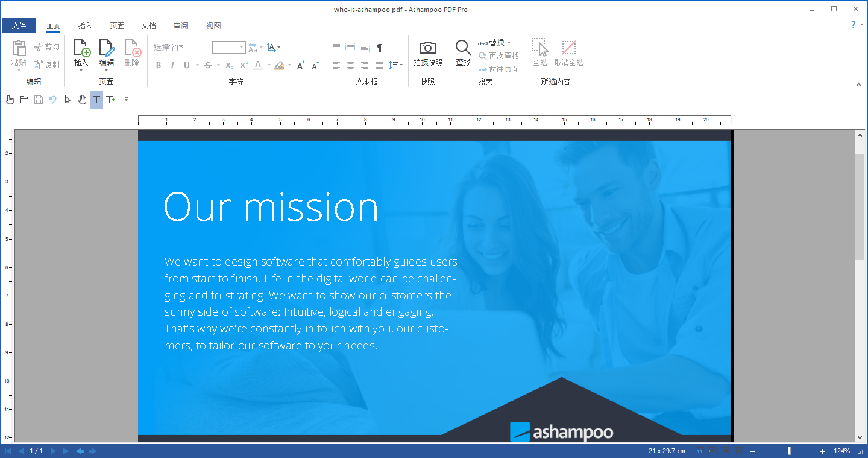The height and width of the screenshot is (458, 868).
Task: Switch to the Insert (插入) ribbon tab
Action: tap(85, 25)
